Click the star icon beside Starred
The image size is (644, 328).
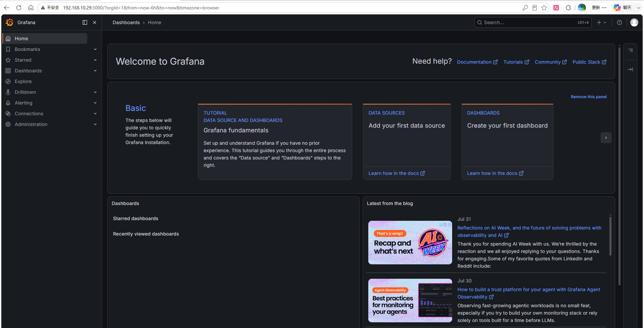pyautogui.click(x=8, y=60)
